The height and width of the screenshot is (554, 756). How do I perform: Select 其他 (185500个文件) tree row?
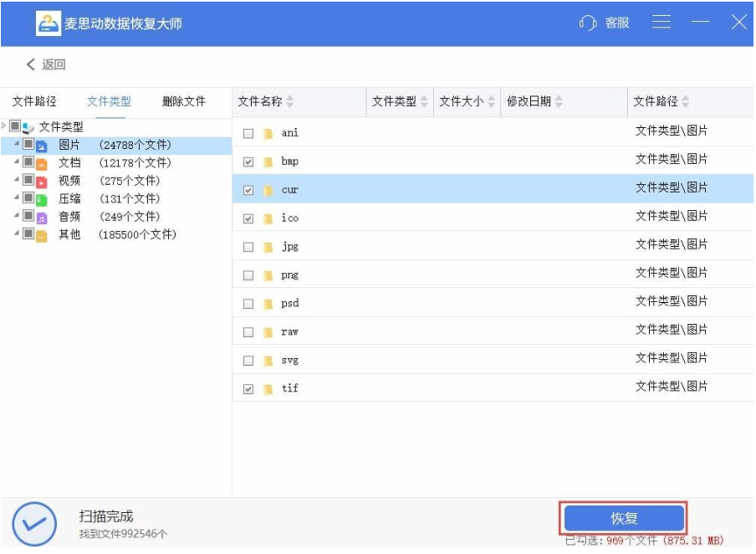point(116,235)
